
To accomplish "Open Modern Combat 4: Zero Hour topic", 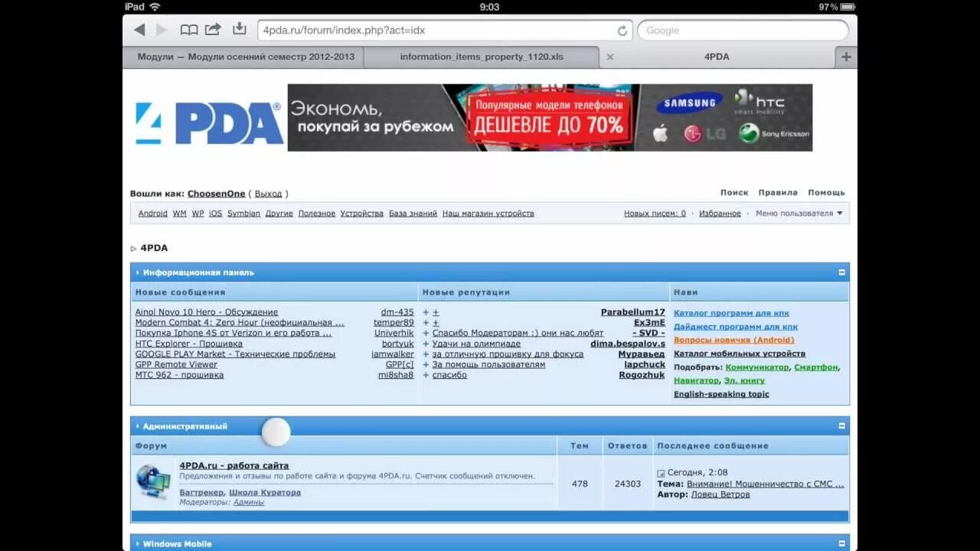I will tap(240, 323).
